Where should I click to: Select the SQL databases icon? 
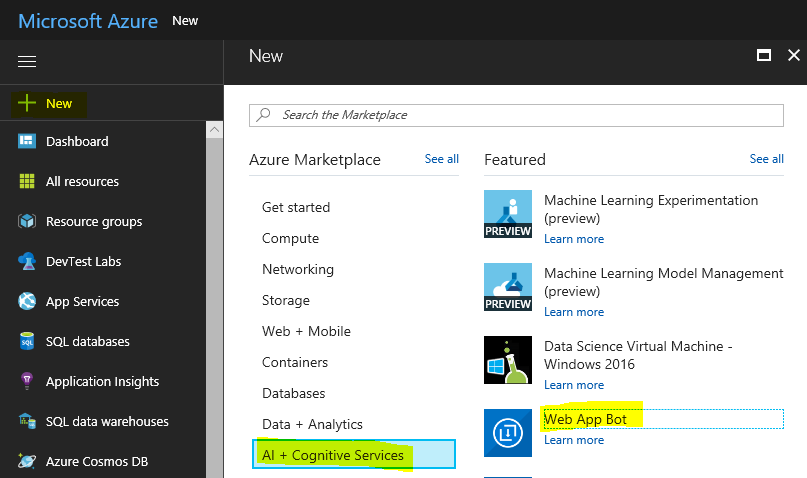click(27, 342)
